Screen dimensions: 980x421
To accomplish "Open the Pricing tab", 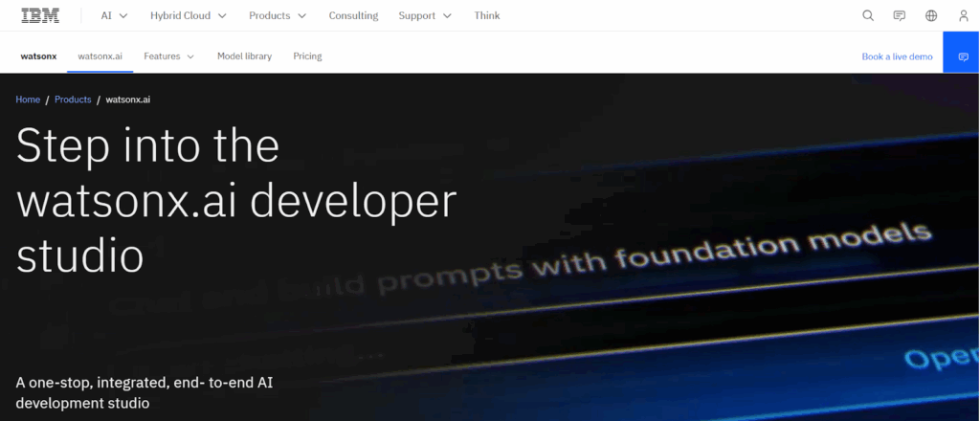I will [x=307, y=56].
